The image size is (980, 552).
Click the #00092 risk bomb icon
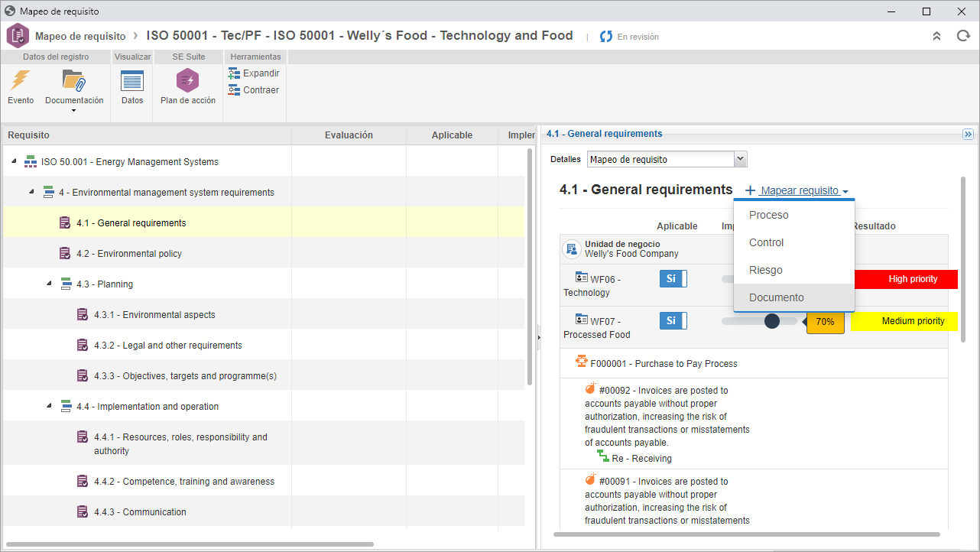590,389
